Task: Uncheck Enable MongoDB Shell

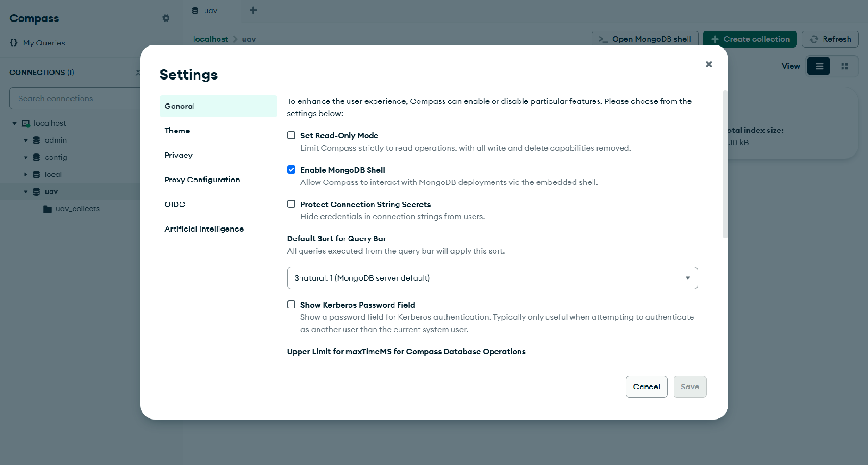Action: [291, 169]
